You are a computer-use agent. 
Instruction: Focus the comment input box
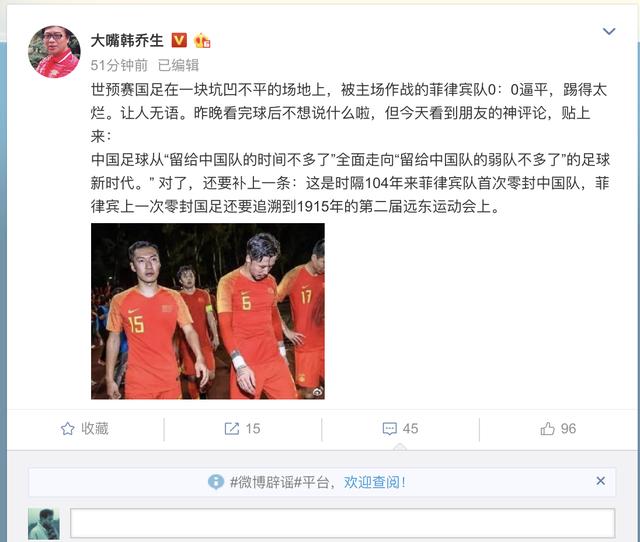click(342, 523)
